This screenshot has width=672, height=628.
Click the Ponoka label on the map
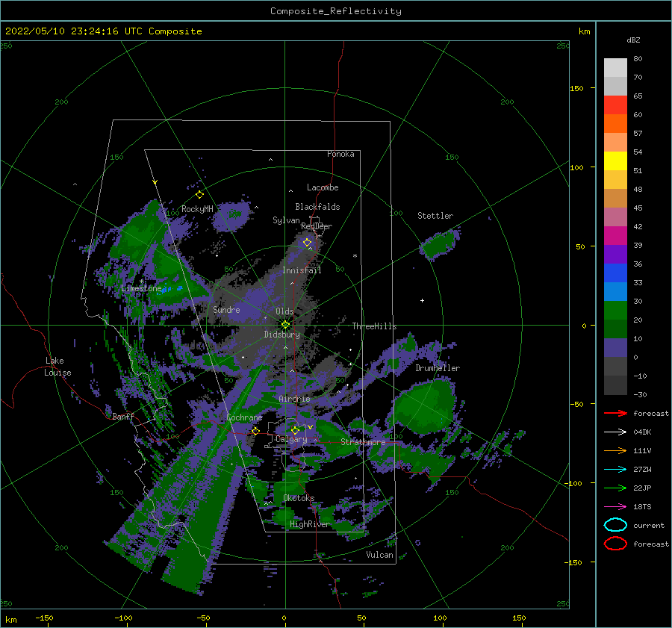click(340, 154)
